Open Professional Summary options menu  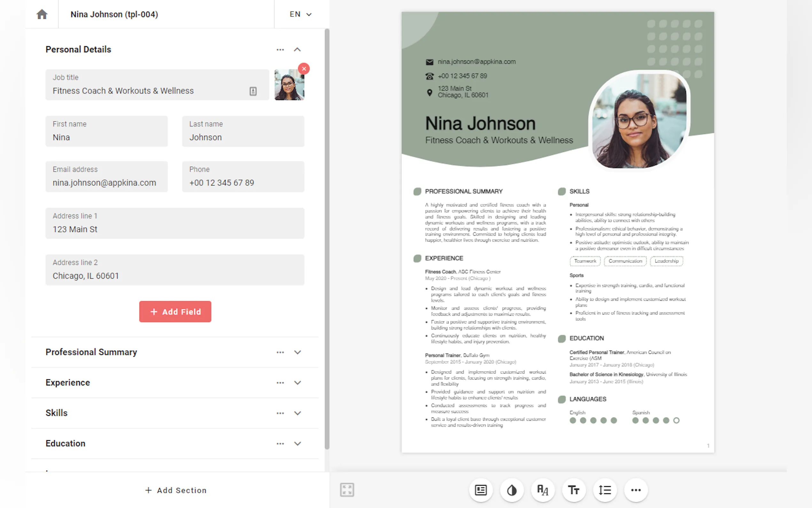(x=280, y=353)
